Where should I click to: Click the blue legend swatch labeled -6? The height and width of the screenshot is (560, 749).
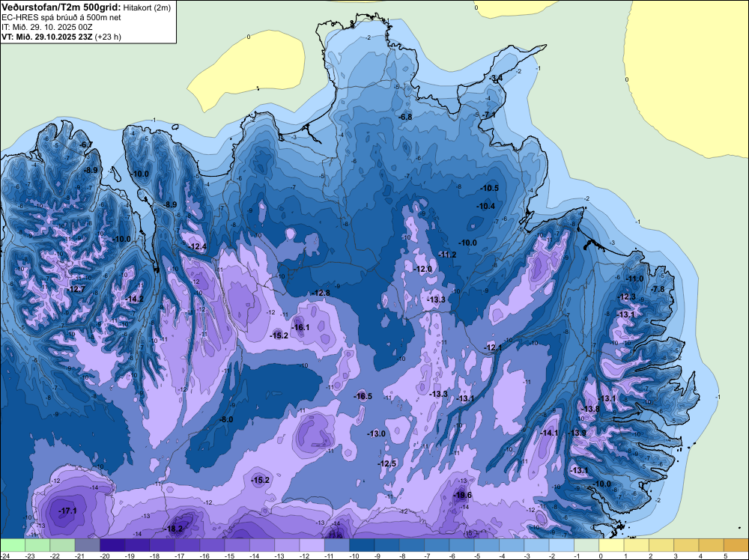[461, 545]
